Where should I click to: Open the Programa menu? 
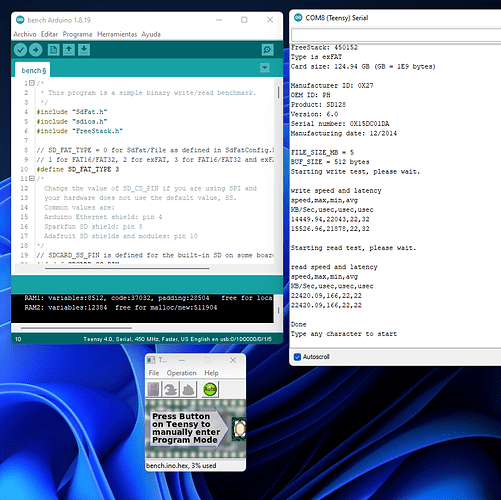pos(77,34)
